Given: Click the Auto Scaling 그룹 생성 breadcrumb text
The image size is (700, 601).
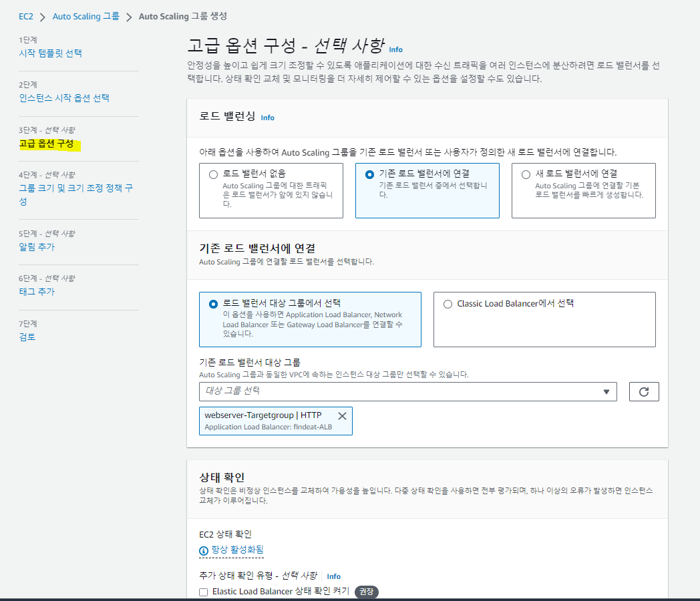Looking at the screenshot, I should pyautogui.click(x=182, y=17).
